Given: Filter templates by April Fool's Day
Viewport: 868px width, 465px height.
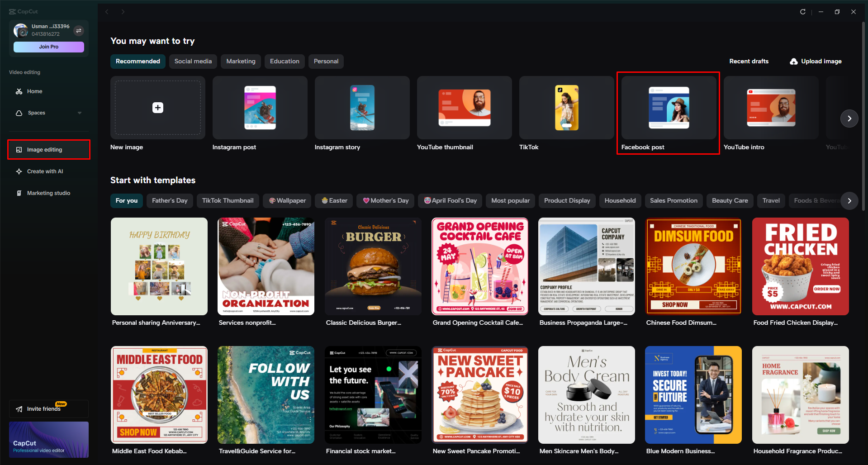Looking at the screenshot, I should point(450,201).
